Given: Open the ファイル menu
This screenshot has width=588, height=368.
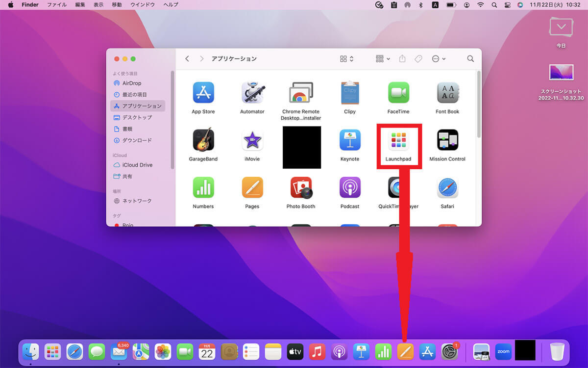Looking at the screenshot, I should tap(57, 4).
